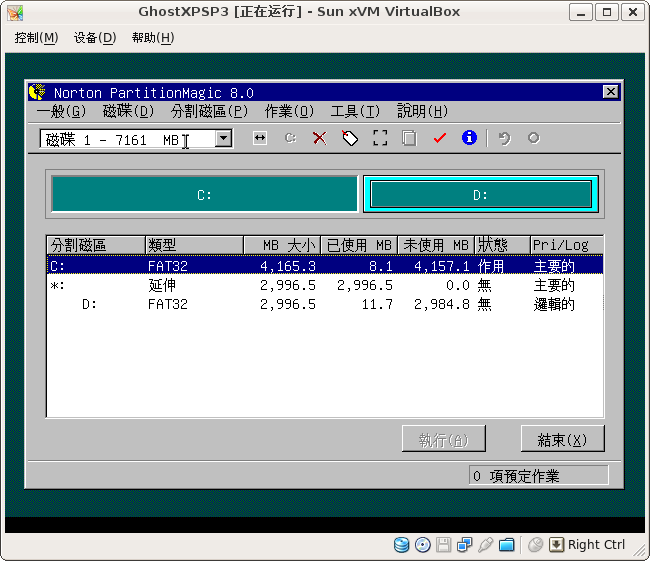Click the MB 大小 column header
The height and width of the screenshot is (561, 650).
282,245
